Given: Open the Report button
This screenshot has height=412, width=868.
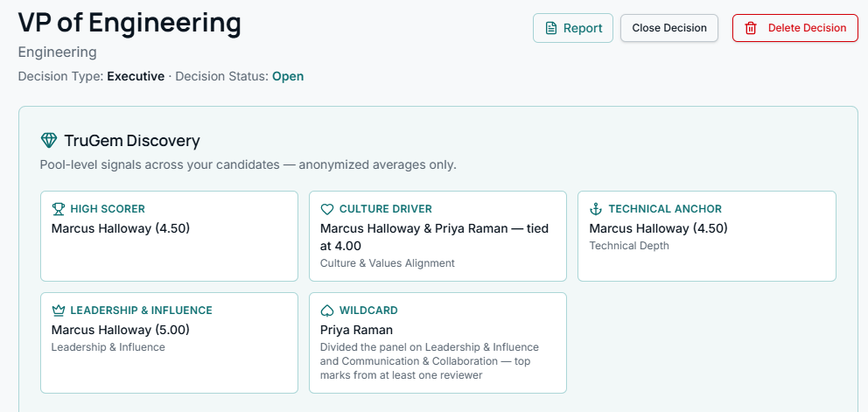Looking at the screenshot, I should (573, 28).
